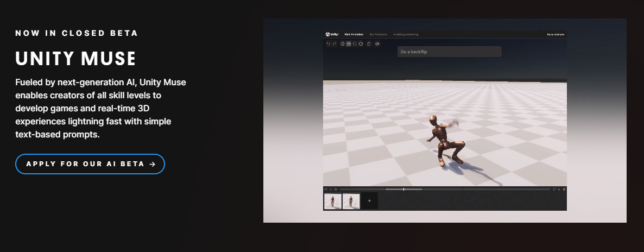Viewport: 644px width, 252px height.
Task: Click the redo arrow icon
Action: [x=334, y=43]
